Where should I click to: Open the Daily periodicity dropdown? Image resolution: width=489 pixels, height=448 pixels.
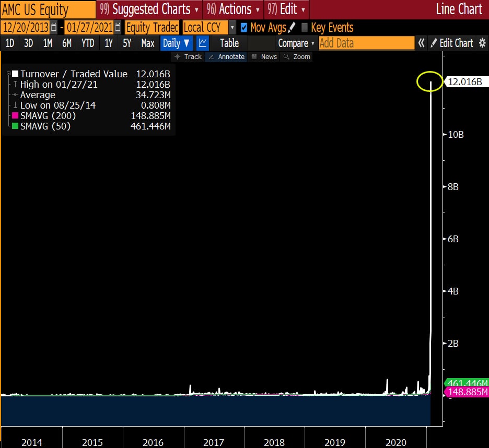tap(176, 43)
